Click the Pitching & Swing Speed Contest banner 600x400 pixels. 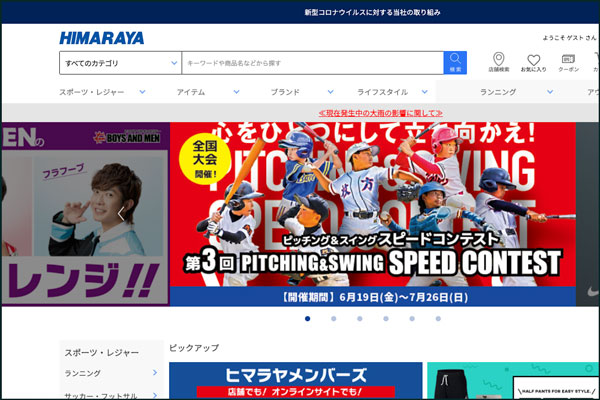[372, 214]
